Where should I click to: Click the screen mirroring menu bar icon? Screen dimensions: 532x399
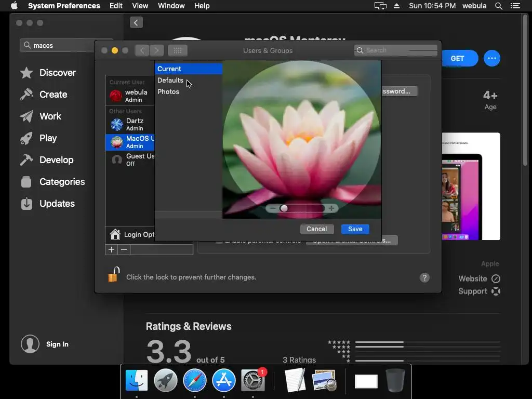pyautogui.click(x=380, y=6)
